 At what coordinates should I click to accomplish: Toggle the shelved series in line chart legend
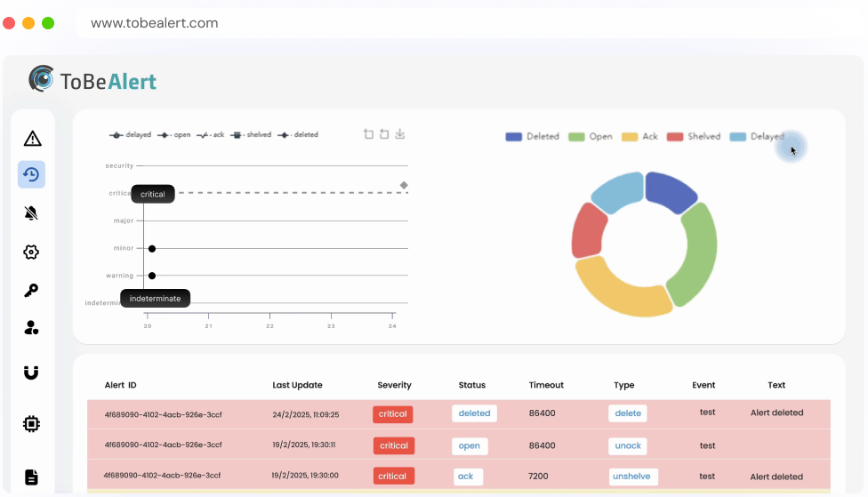(251, 135)
